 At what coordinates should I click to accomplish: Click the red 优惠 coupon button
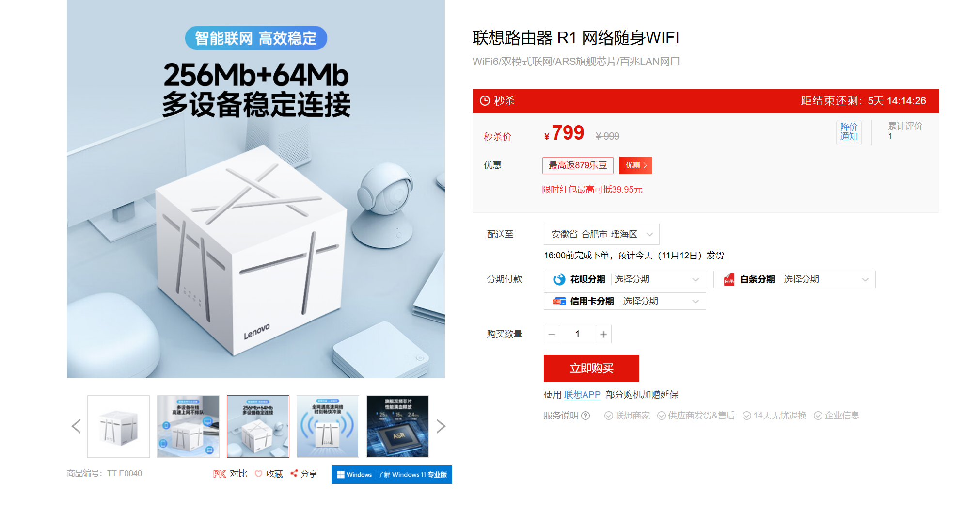636,165
